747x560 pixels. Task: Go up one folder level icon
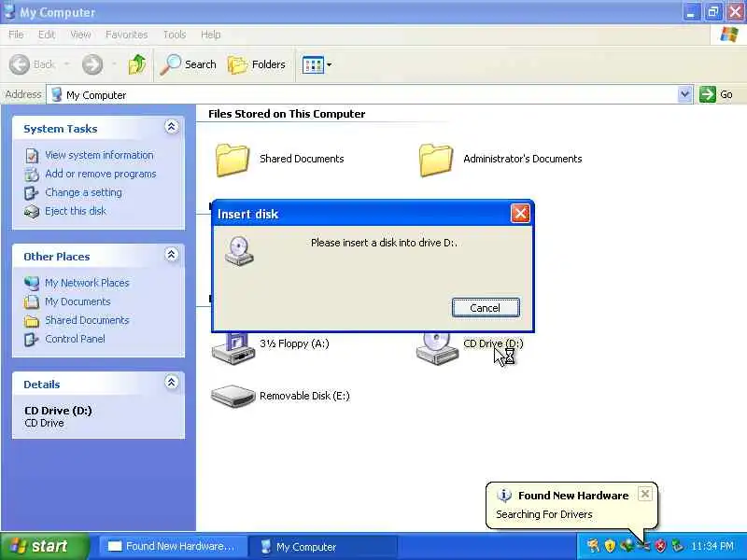[137, 64]
